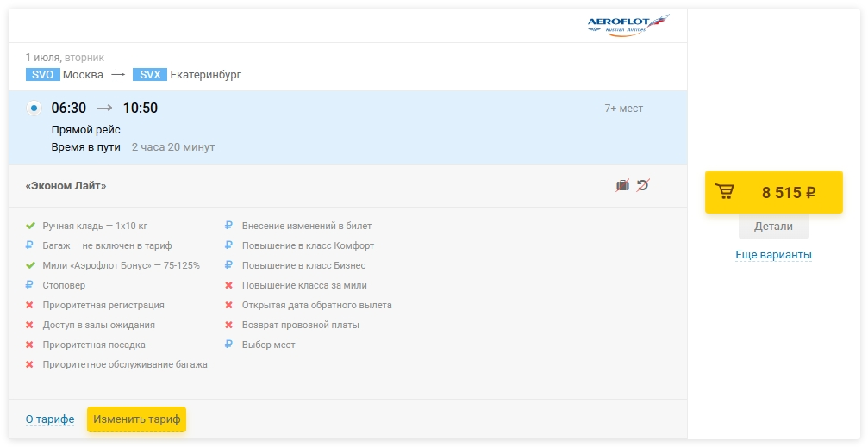
Task: Open flight details with Детали button
Action: coord(773,227)
